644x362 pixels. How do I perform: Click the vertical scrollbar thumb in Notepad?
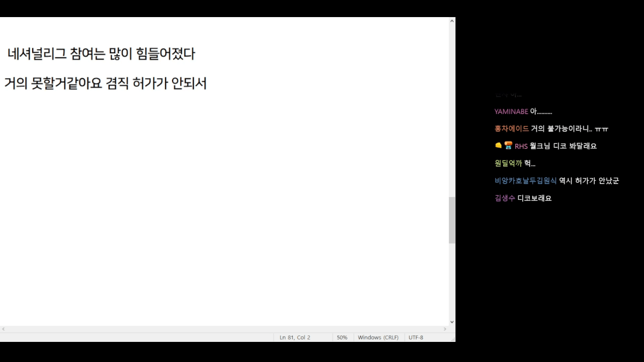pos(452,220)
